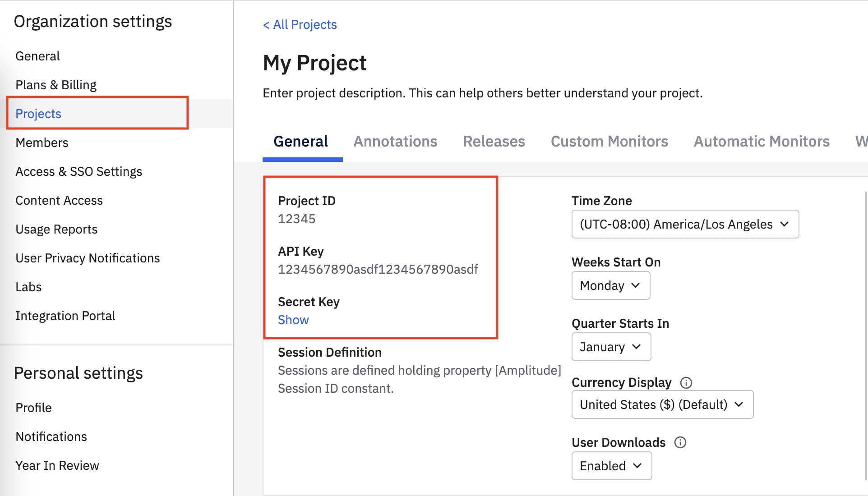
Task: Switch to the Releases tab
Action: click(x=494, y=142)
